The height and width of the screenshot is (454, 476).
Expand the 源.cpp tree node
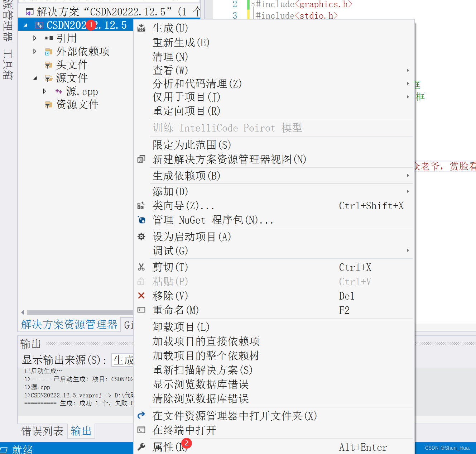(44, 91)
